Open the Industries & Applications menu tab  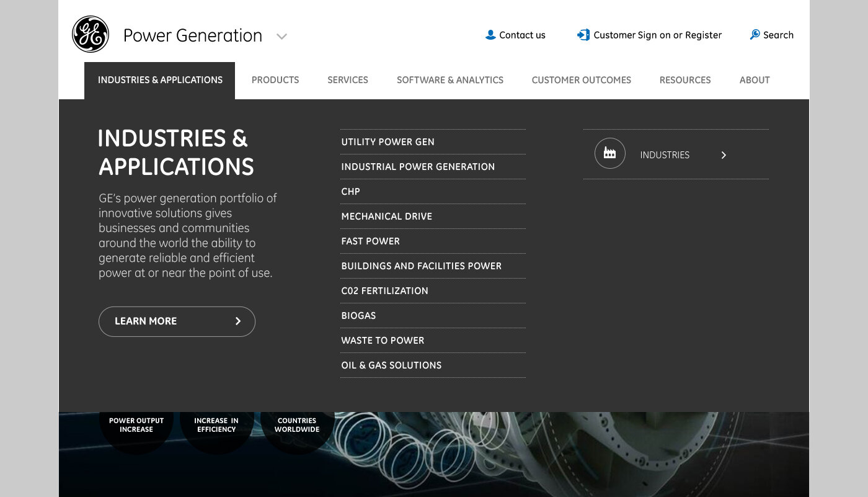click(x=160, y=80)
